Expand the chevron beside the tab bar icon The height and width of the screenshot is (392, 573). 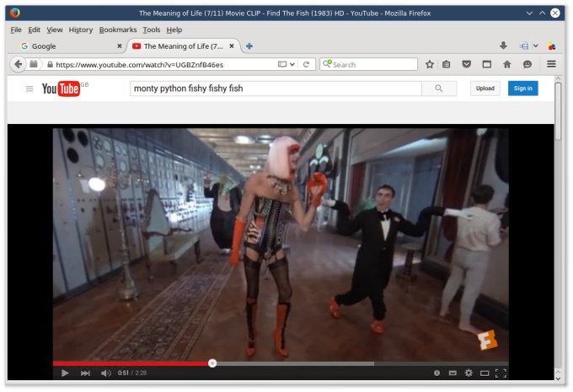[535, 46]
